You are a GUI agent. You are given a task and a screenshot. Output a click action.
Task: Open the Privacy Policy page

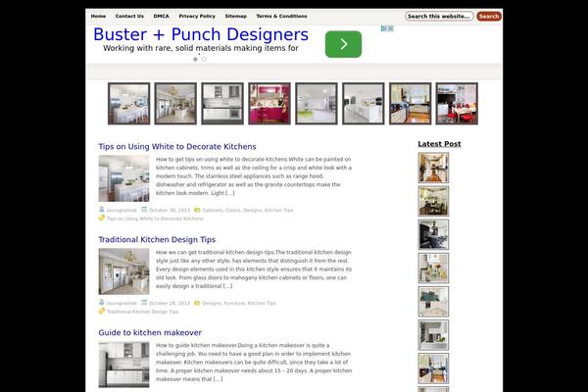(x=197, y=16)
